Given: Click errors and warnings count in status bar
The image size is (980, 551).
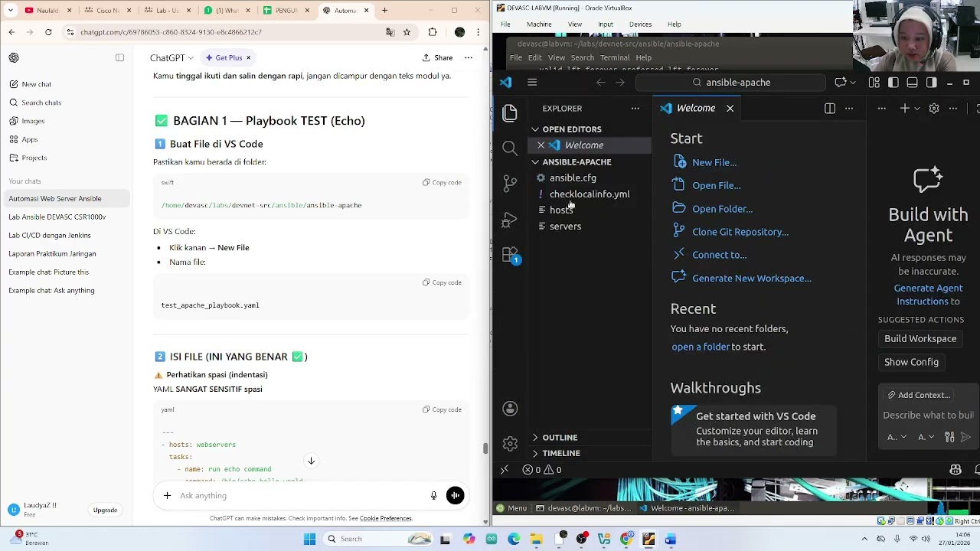Looking at the screenshot, I should [x=542, y=470].
